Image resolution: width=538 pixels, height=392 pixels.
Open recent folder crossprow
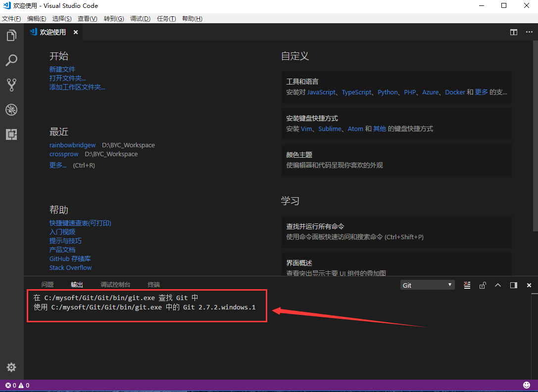[64, 154]
